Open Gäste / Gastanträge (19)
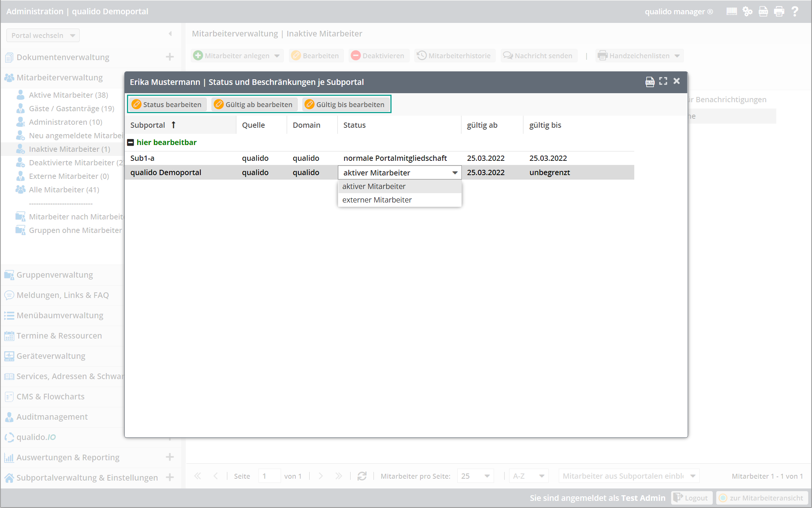 (71, 109)
